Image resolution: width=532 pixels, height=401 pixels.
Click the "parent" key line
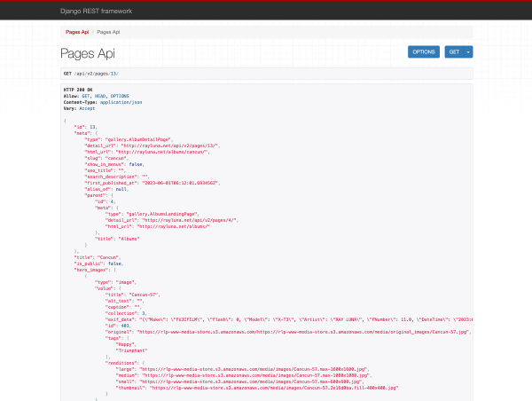(98, 195)
